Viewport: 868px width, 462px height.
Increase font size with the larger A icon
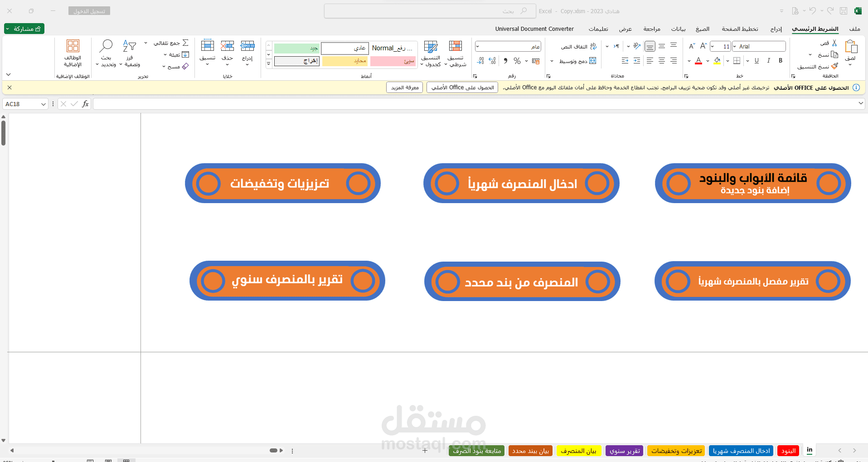click(703, 46)
